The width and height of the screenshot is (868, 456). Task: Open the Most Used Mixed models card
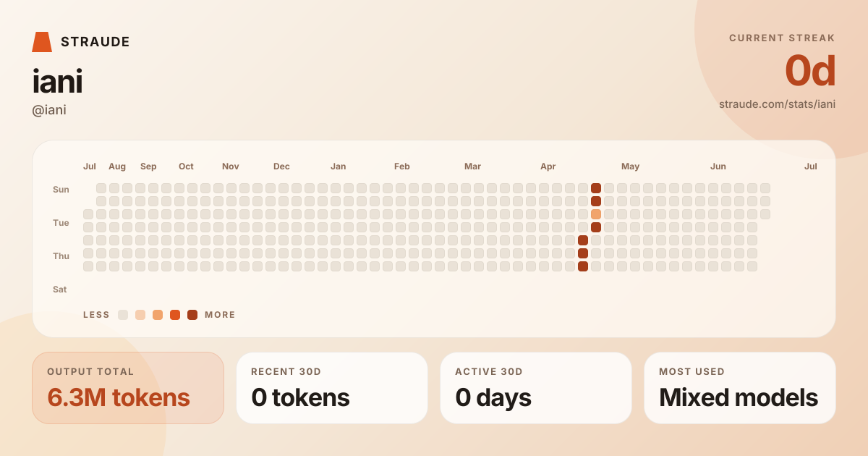click(740, 388)
